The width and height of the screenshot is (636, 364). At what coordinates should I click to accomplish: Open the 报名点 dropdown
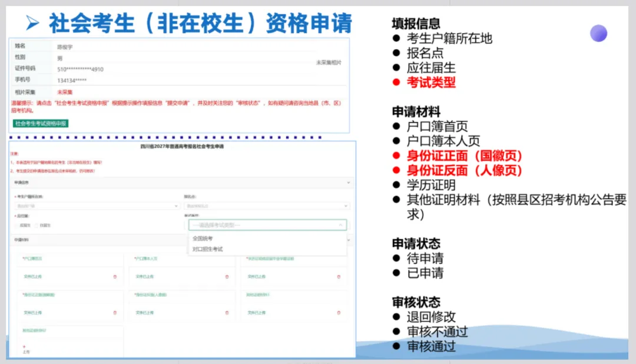click(267, 206)
